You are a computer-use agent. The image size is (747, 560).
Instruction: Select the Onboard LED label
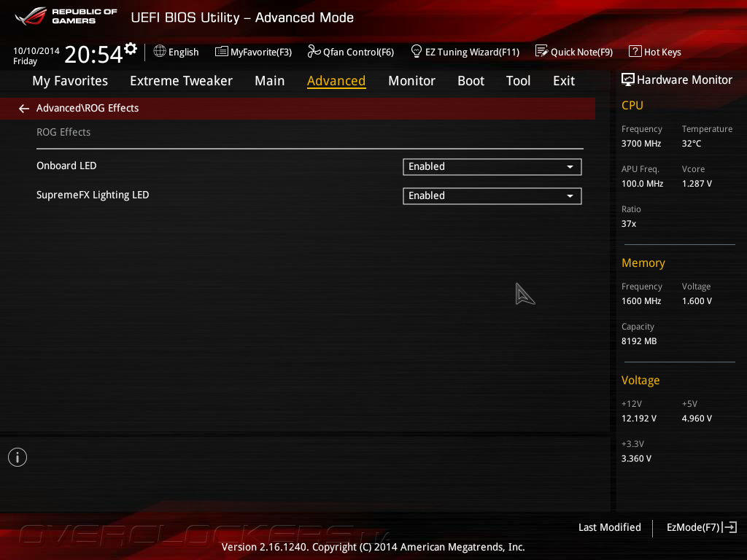66,166
